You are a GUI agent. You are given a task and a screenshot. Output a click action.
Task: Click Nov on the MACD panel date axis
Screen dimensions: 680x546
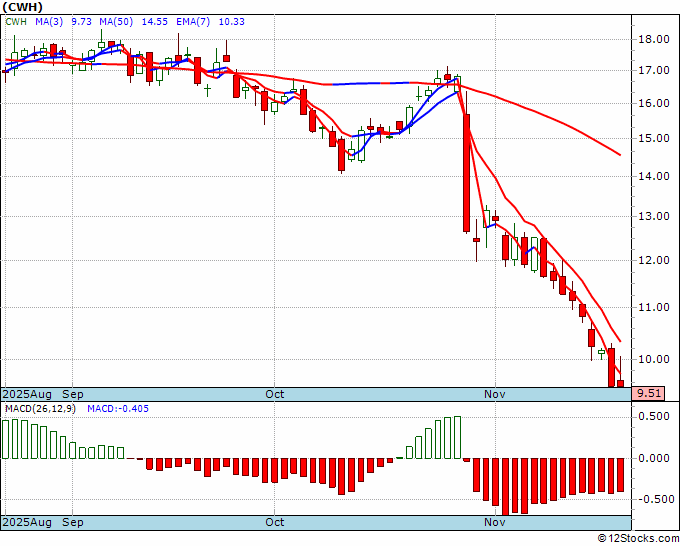click(495, 522)
